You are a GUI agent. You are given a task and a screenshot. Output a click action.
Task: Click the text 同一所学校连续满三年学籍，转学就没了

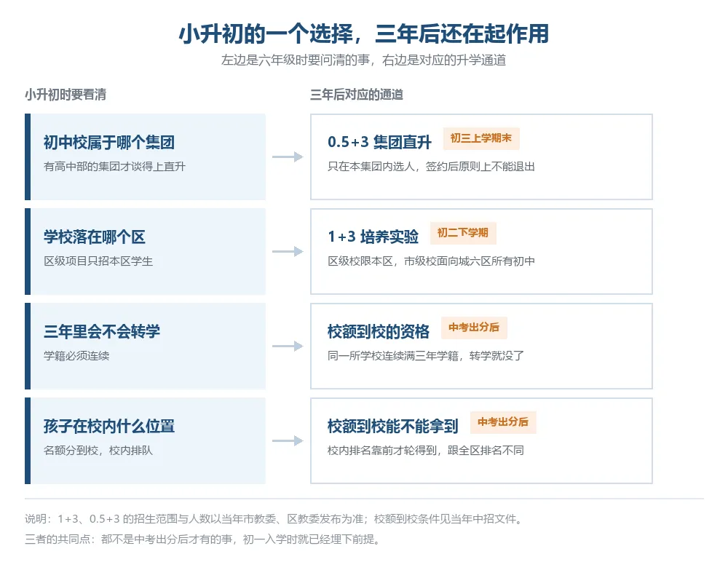click(426, 356)
